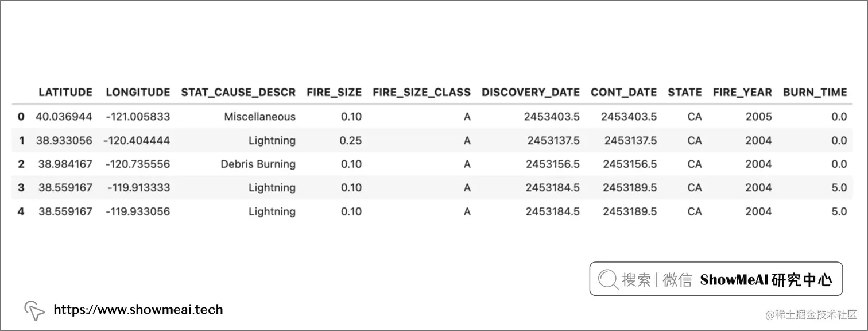Screen dimensions: 868x331
Task: Select the FIRE_SIZE_CLASS column header
Action: (x=421, y=93)
